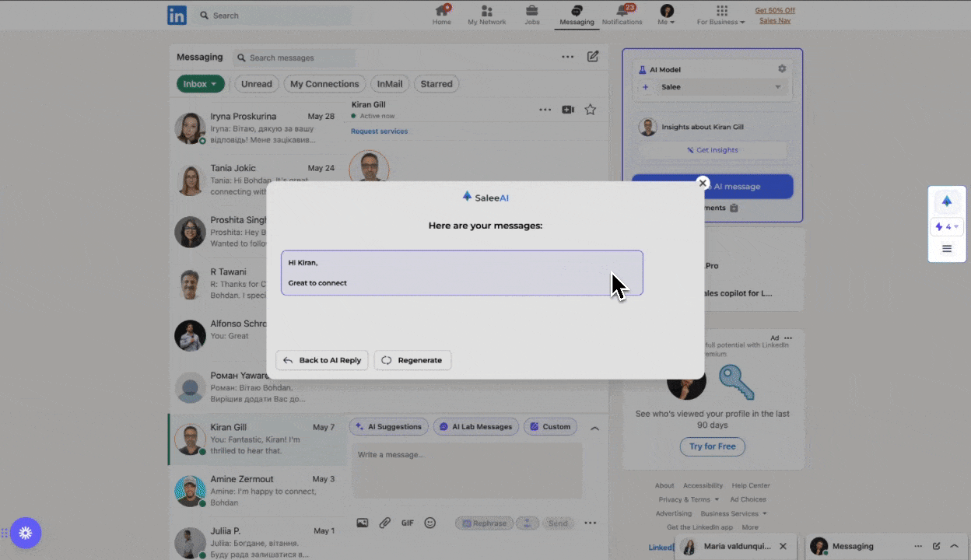Open the Inbox filter dropdown
This screenshot has width=971, height=560.
tap(201, 84)
